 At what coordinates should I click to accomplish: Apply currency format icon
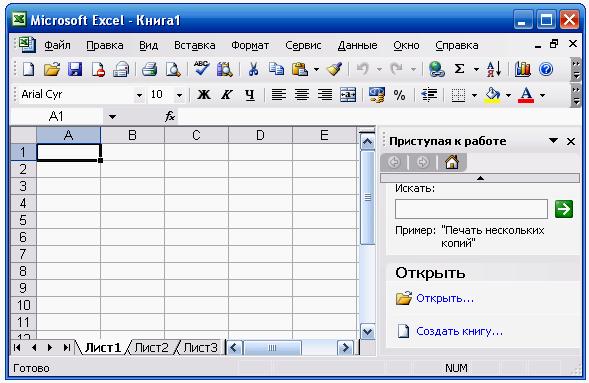click(x=377, y=95)
